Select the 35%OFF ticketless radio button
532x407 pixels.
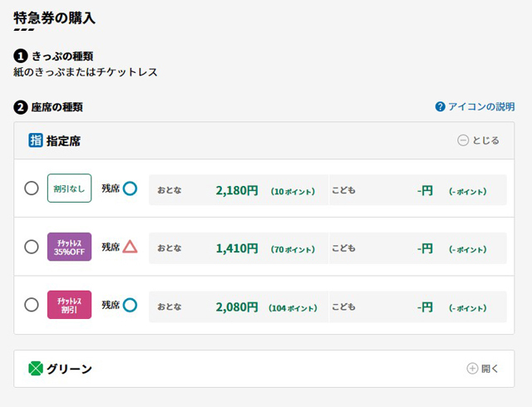[32, 247]
